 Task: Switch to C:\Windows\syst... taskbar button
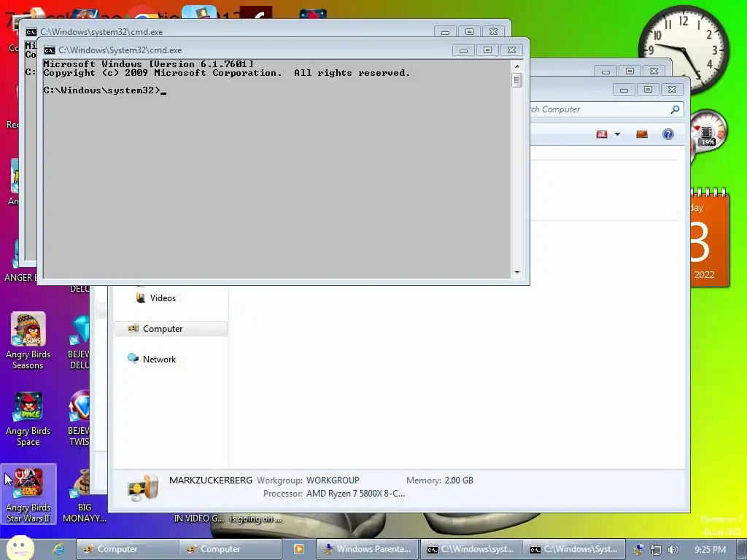pos(471,549)
